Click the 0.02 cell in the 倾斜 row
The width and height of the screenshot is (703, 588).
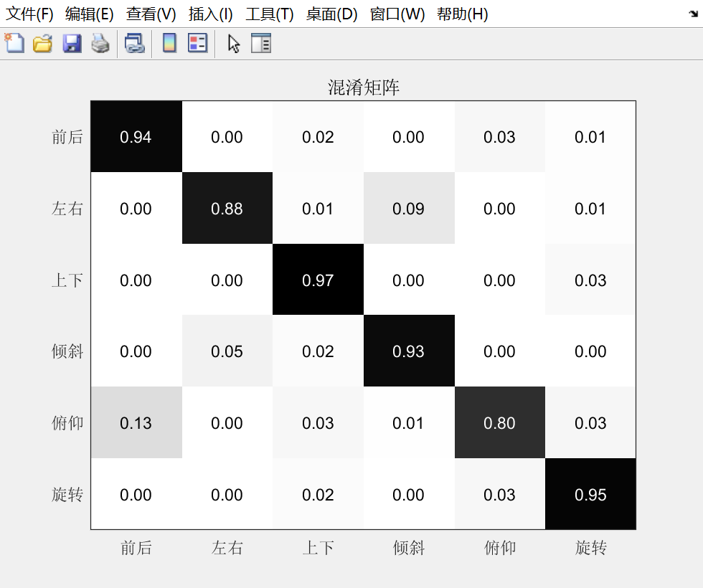point(319,351)
